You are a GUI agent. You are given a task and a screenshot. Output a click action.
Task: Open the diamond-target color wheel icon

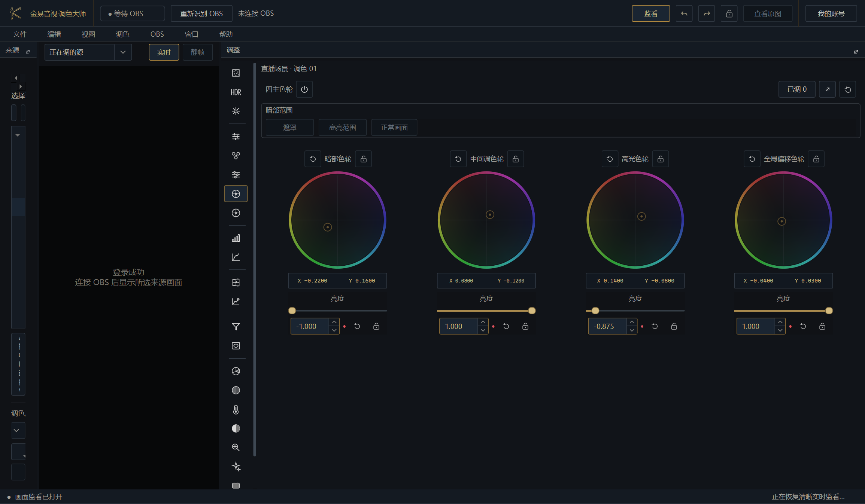tap(236, 213)
